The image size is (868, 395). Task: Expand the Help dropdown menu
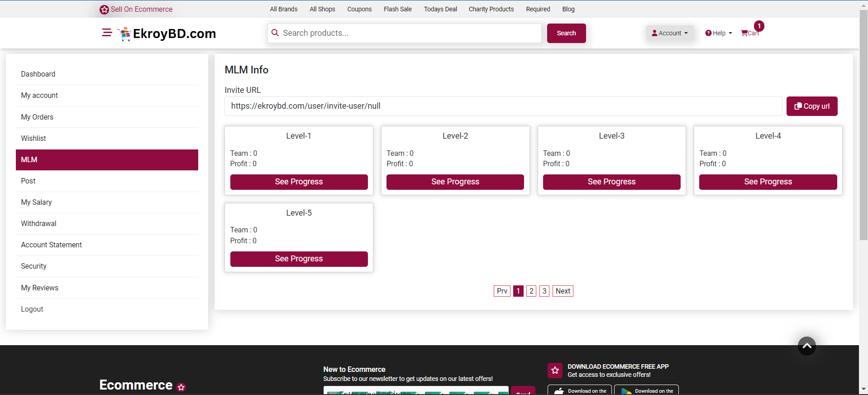point(719,33)
